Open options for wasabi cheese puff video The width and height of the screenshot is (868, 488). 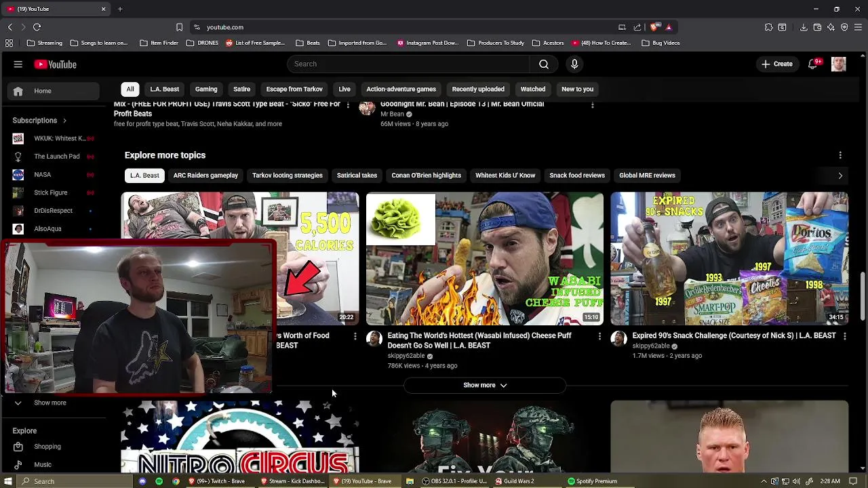coord(599,336)
